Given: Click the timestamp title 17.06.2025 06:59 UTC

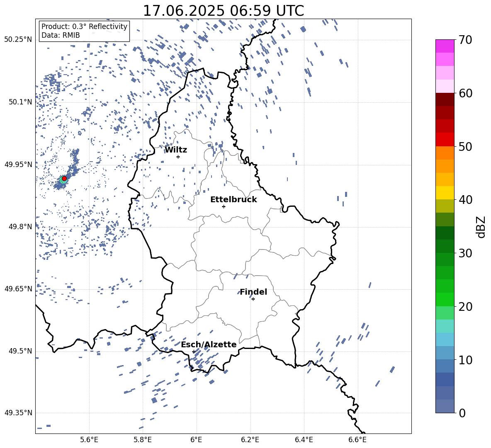Looking at the screenshot, I should [x=224, y=11].
